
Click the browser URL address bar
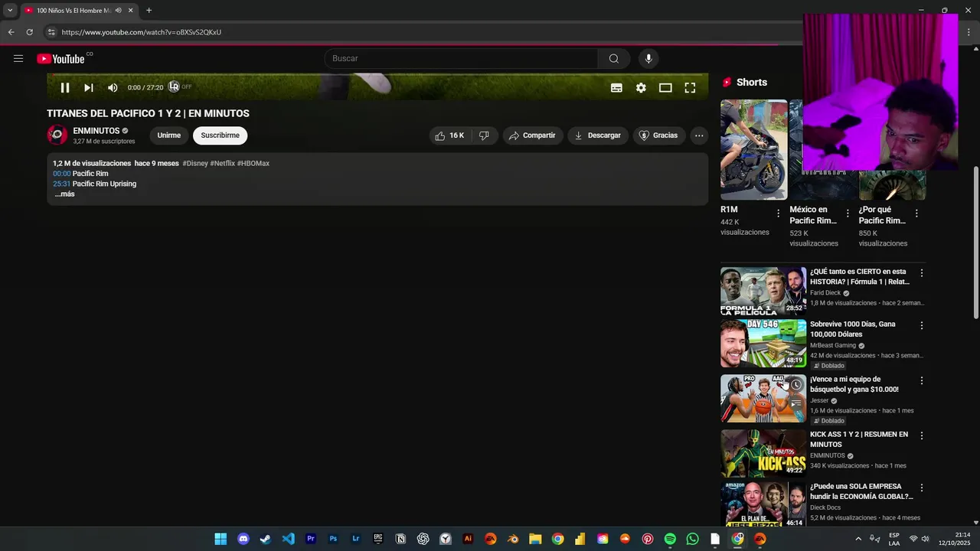coord(421,32)
